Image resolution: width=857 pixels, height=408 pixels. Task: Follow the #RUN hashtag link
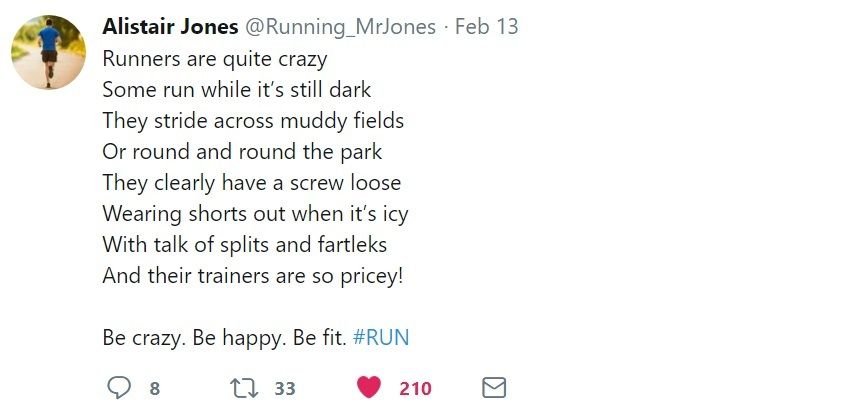coord(381,337)
